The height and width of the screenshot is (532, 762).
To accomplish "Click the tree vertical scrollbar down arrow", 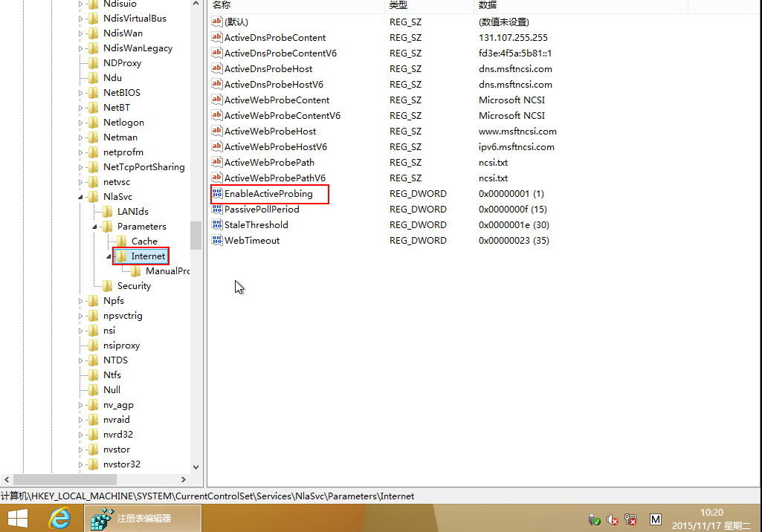I will point(196,467).
